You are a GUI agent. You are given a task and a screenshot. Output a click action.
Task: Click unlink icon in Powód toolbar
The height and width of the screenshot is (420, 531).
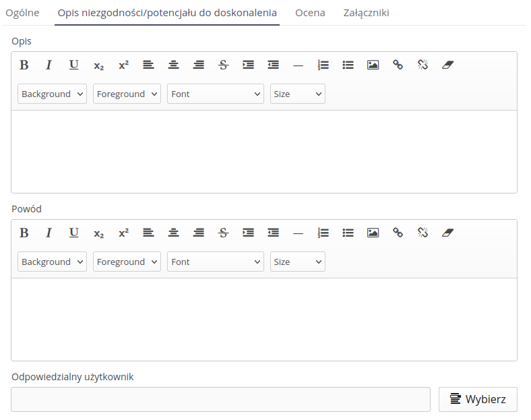click(x=423, y=233)
